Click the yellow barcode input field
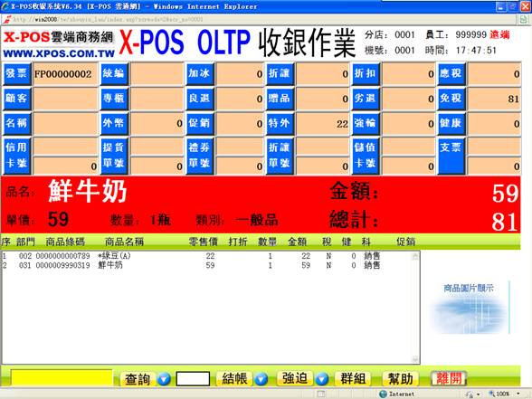Screen dimensions: 532x399 coord(62,378)
